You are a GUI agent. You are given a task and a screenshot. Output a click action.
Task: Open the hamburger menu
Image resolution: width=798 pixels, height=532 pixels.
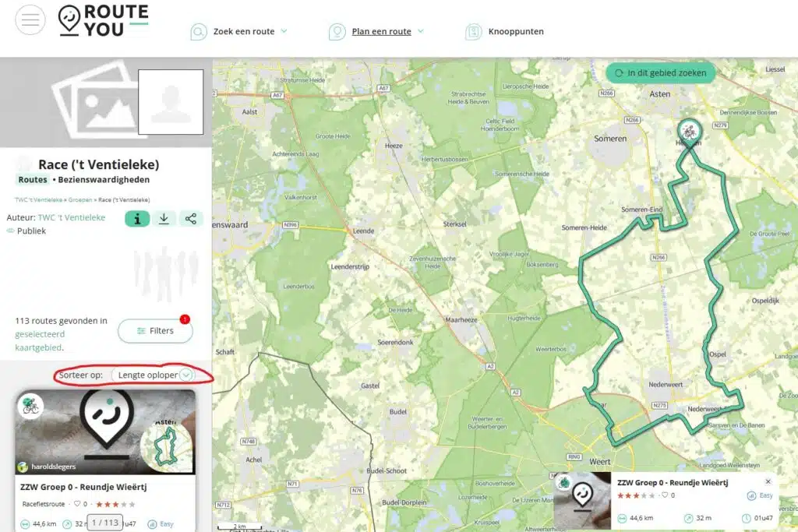tap(30, 19)
